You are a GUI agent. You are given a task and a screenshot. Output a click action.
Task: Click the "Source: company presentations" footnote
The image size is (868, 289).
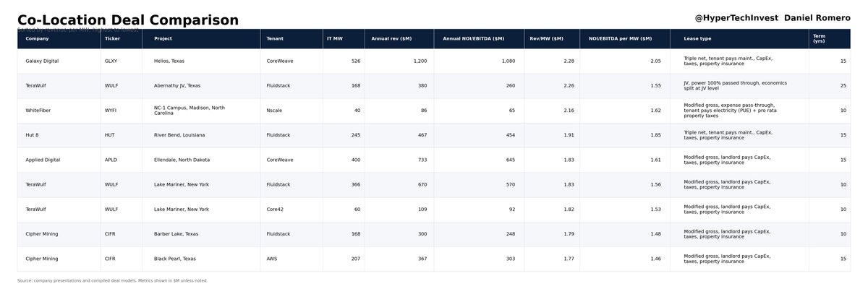[112, 280]
